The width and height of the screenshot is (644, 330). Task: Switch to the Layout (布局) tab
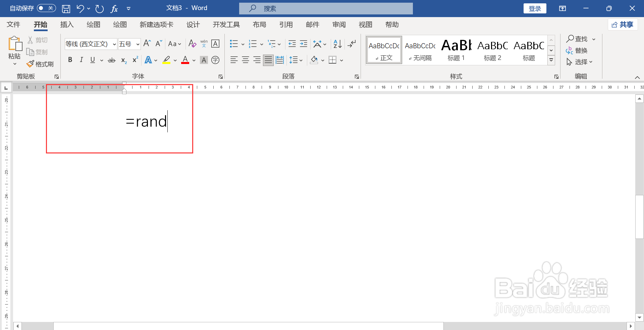click(259, 24)
